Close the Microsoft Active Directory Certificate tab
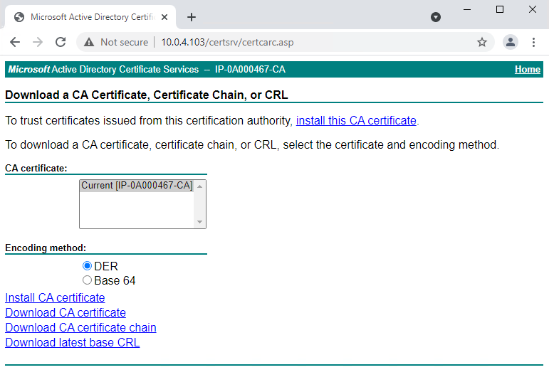The image size is (549, 392). tap(164, 17)
